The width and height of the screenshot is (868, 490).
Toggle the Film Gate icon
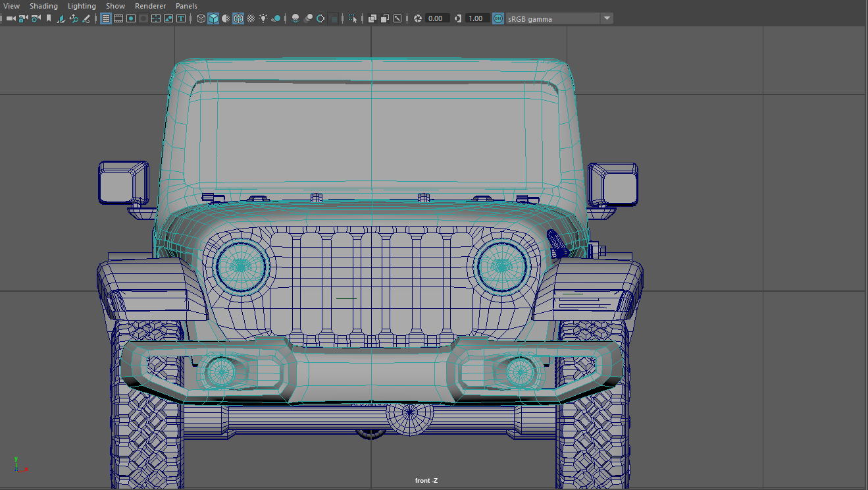pyautogui.click(x=118, y=18)
